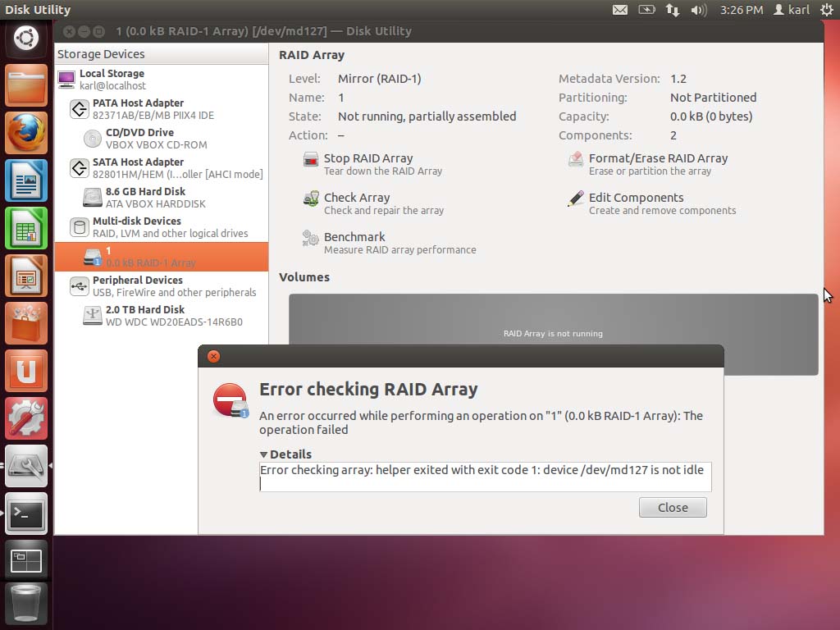Open Multi-disk Devices category

[x=162, y=227]
